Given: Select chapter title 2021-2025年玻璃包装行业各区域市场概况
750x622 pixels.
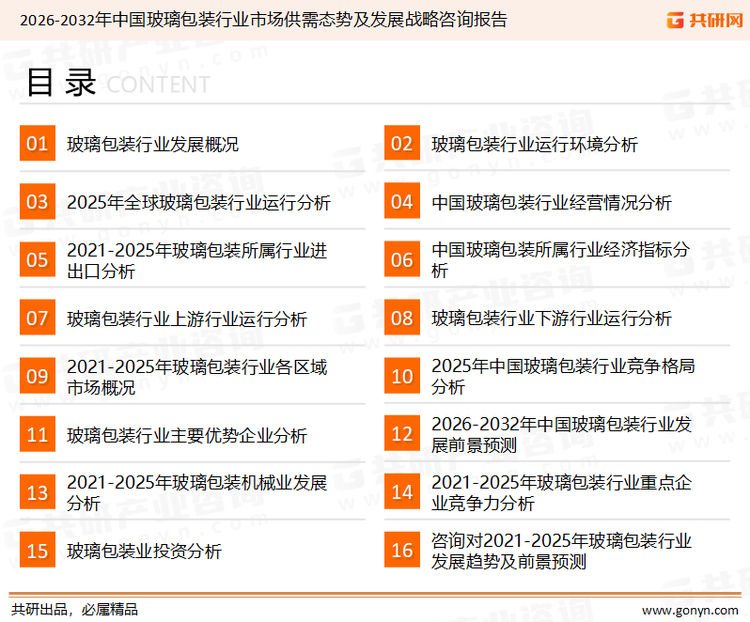Looking at the screenshot, I should [197, 377].
